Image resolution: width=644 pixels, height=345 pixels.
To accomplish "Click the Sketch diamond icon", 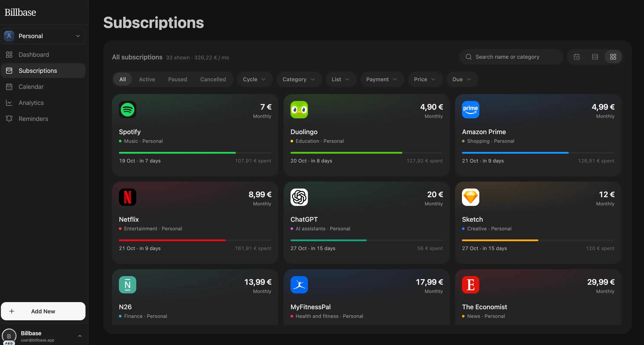I will pos(470,197).
